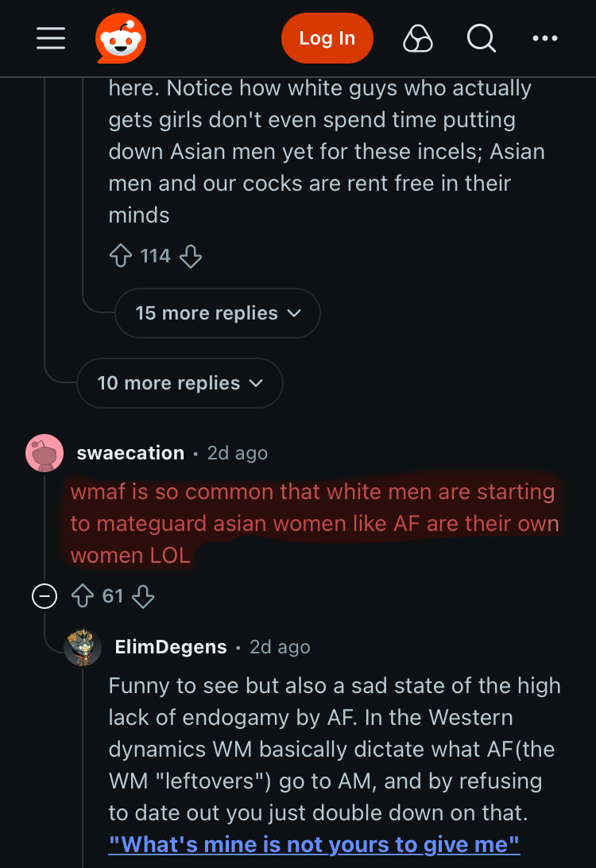Collapse swaecation's comment thread
Screen dimensions: 596x868
pyautogui.click(x=45, y=596)
